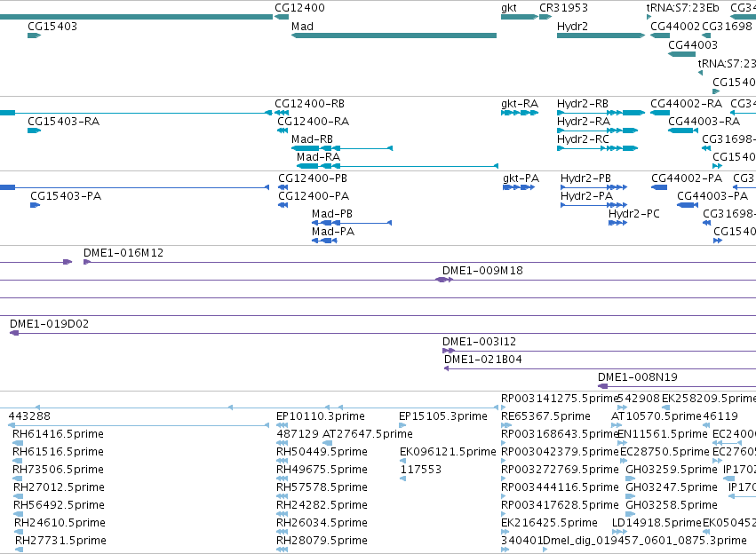Click the RH73506.5prime EST label
This screenshot has width=756, height=554.
click(x=58, y=470)
